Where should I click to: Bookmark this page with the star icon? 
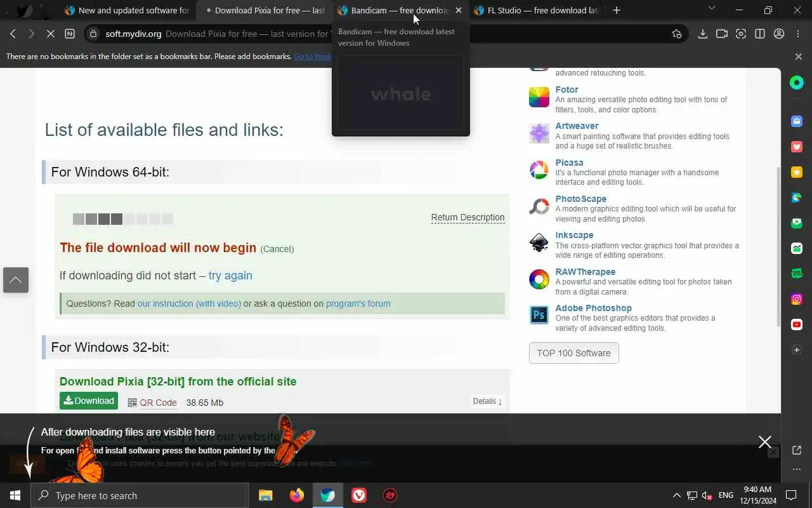pyautogui.click(x=677, y=34)
